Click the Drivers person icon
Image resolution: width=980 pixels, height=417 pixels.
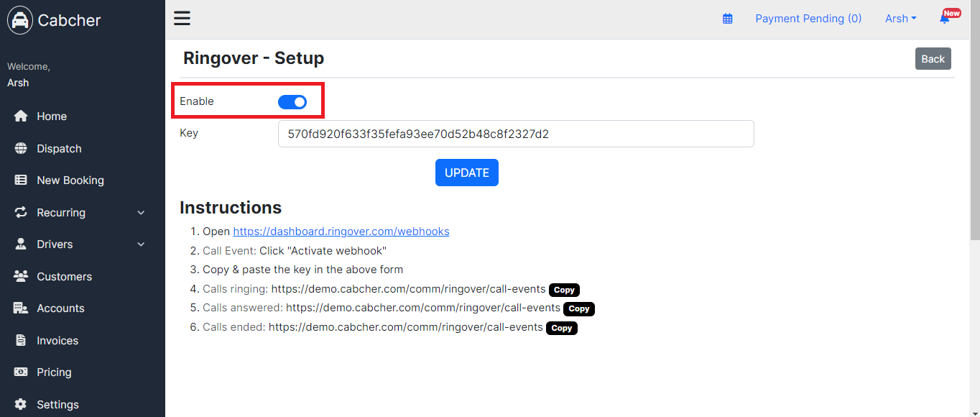[21, 244]
